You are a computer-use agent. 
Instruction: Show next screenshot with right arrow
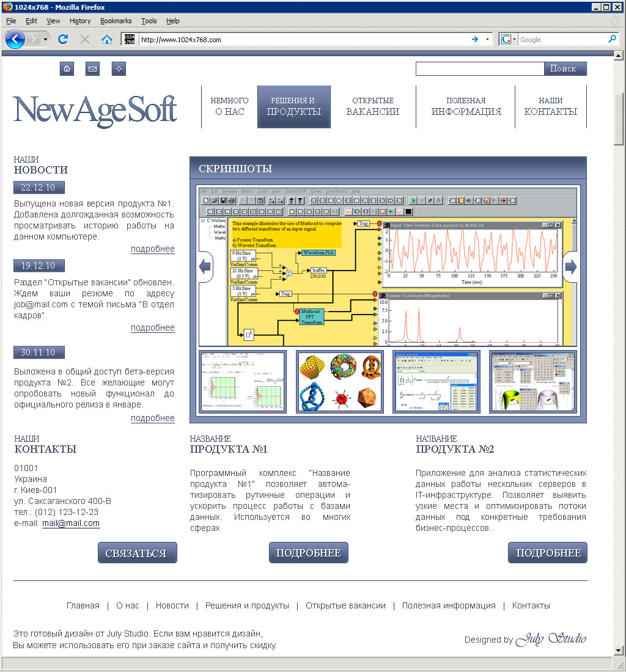[x=570, y=267]
